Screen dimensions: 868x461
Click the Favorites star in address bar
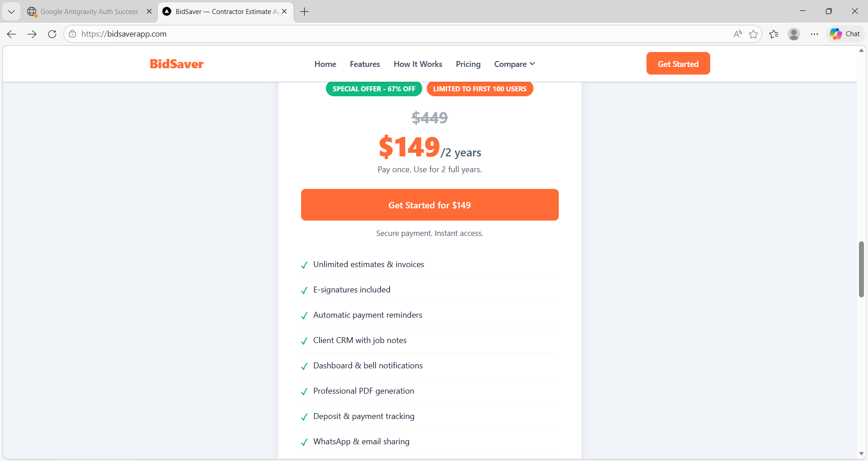[x=754, y=34]
